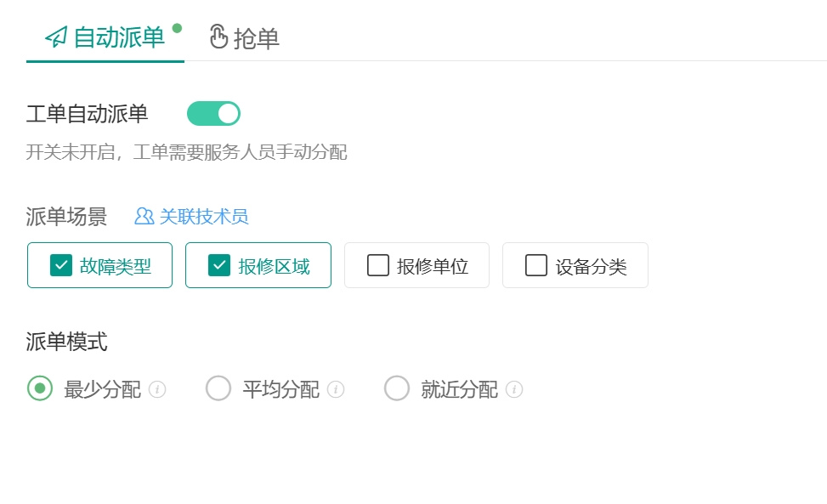
Task: Click the 设备分类 option label
Action: pyautogui.click(x=592, y=266)
